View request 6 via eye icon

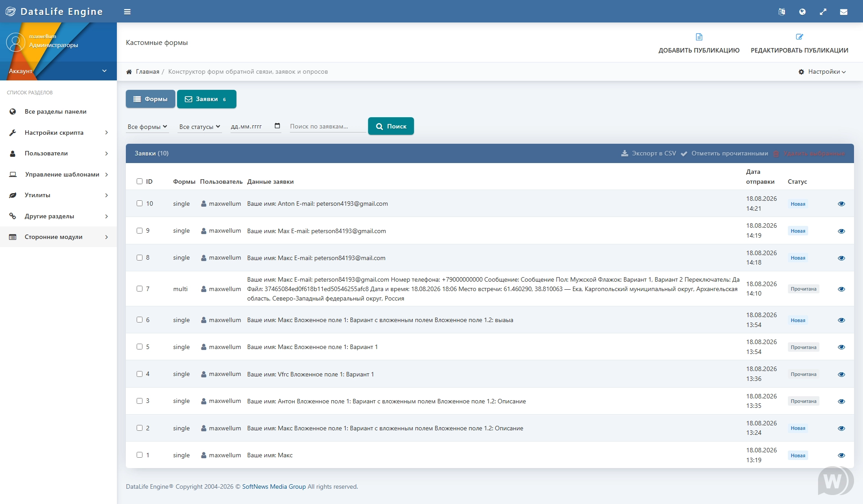pyautogui.click(x=841, y=320)
